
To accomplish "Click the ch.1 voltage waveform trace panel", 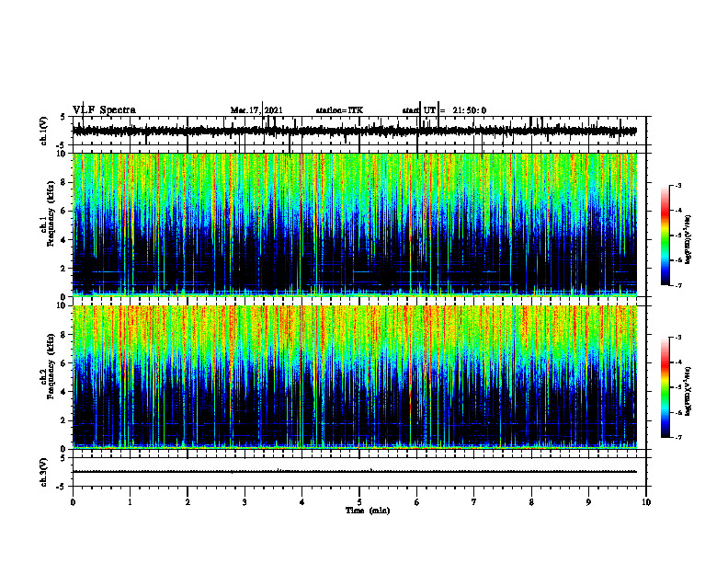I will tap(359, 131).
